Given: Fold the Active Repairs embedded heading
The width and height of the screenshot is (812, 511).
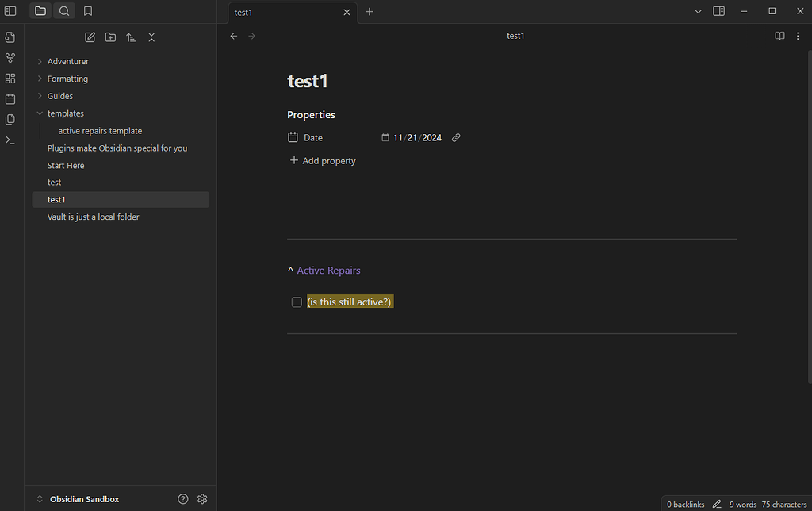Looking at the screenshot, I should click(289, 270).
